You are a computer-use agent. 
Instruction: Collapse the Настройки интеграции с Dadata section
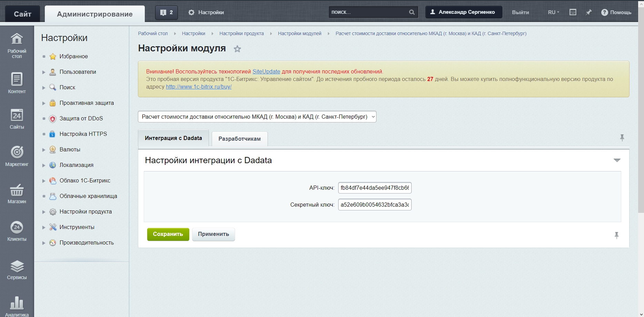pyautogui.click(x=617, y=160)
